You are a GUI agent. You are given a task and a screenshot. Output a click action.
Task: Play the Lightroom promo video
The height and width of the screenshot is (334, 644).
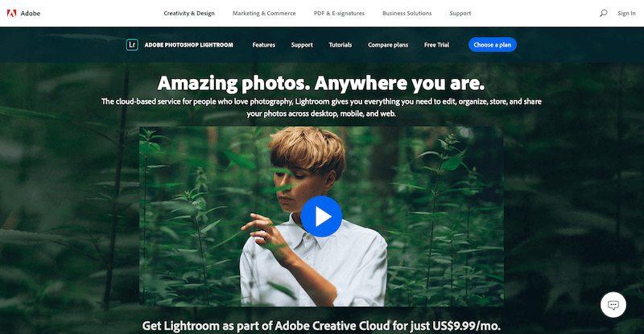(321, 216)
